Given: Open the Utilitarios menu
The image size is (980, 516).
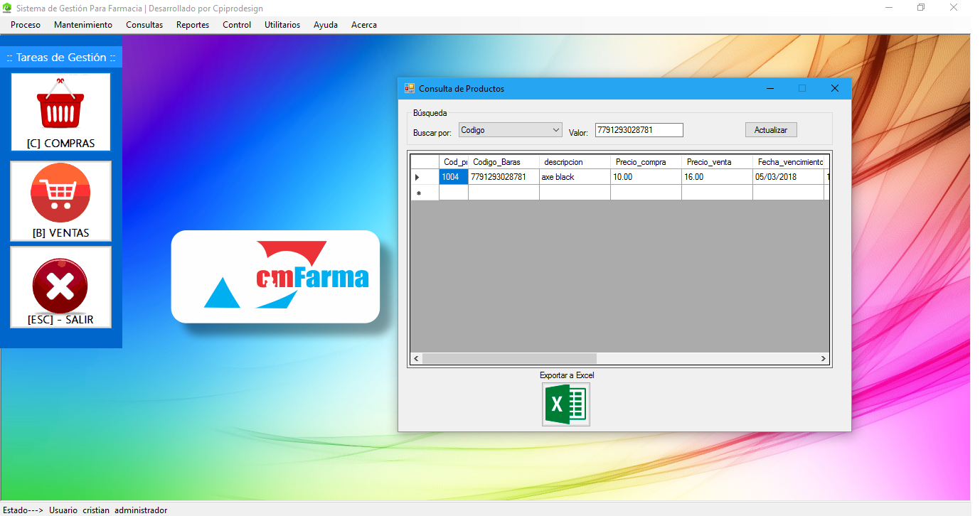Looking at the screenshot, I should pyautogui.click(x=282, y=25).
